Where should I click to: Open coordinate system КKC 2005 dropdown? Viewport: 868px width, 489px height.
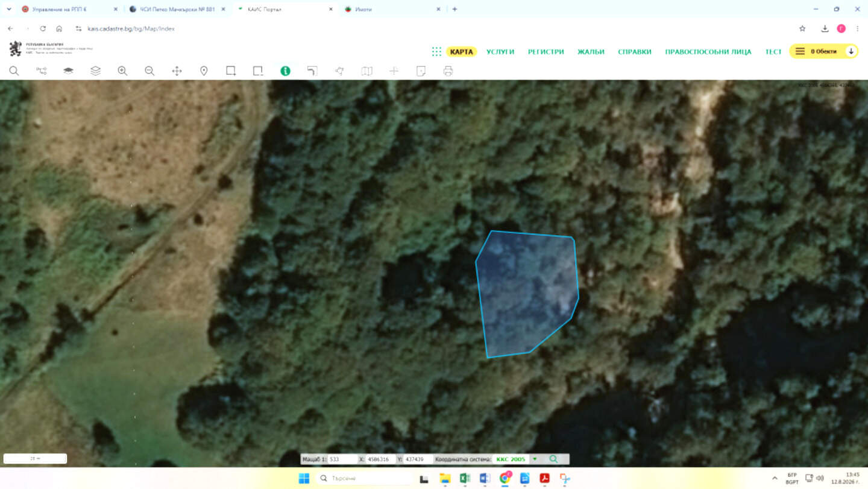point(534,459)
